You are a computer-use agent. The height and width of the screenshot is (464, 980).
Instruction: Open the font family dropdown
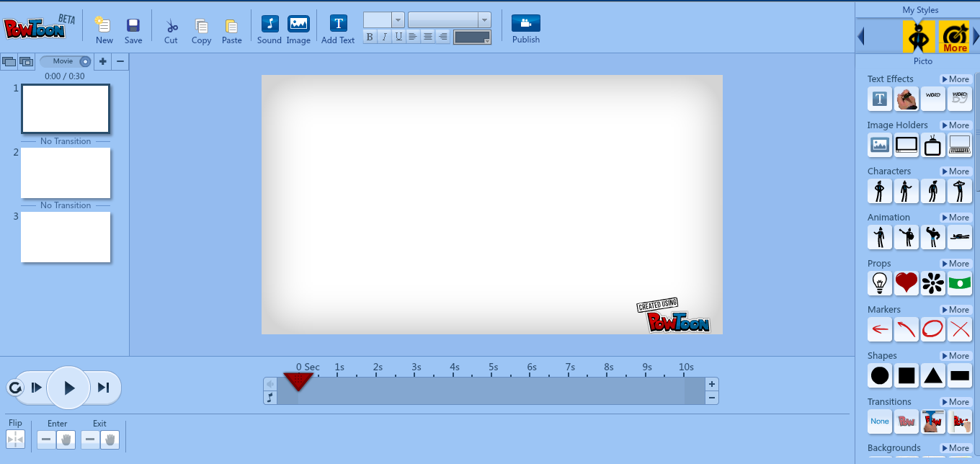[485, 20]
